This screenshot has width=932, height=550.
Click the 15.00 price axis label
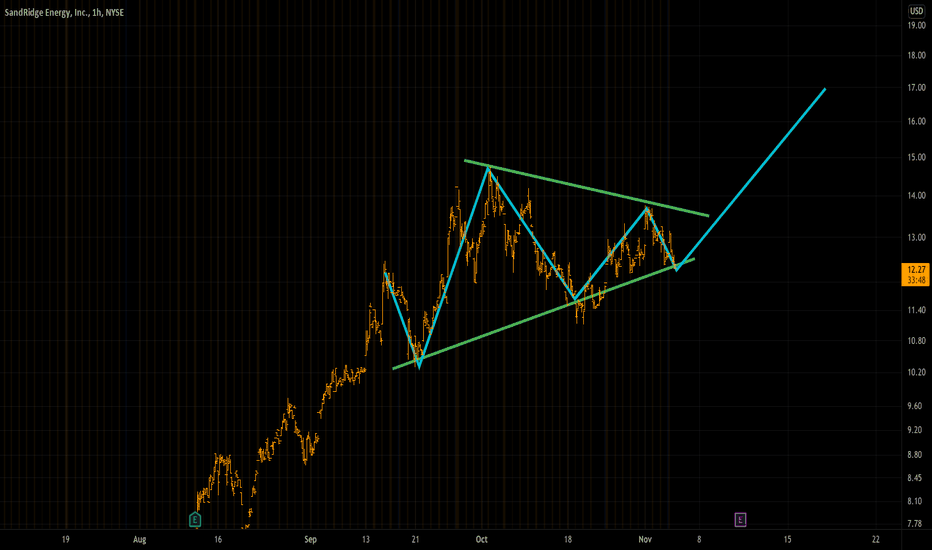[x=917, y=158]
